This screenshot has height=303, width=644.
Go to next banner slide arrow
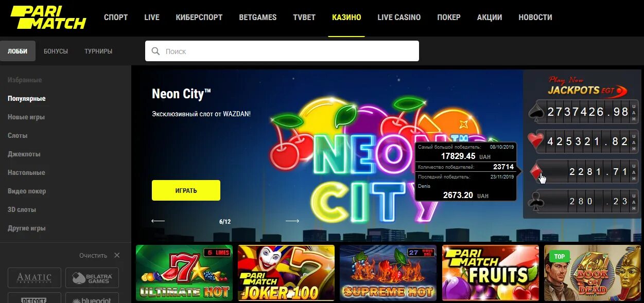pyautogui.click(x=292, y=221)
